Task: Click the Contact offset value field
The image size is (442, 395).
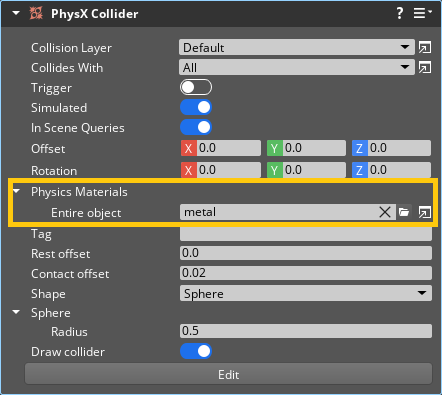Action: (x=306, y=273)
